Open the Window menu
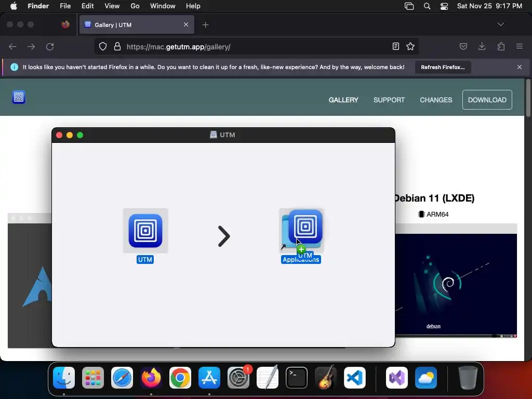532x399 pixels. pyautogui.click(x=163, y=6)
